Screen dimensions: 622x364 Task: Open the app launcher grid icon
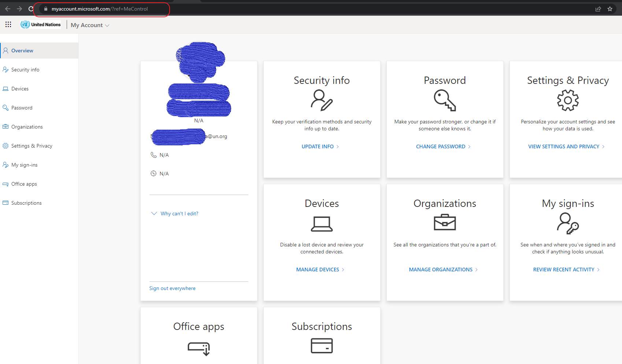(8, 25)
